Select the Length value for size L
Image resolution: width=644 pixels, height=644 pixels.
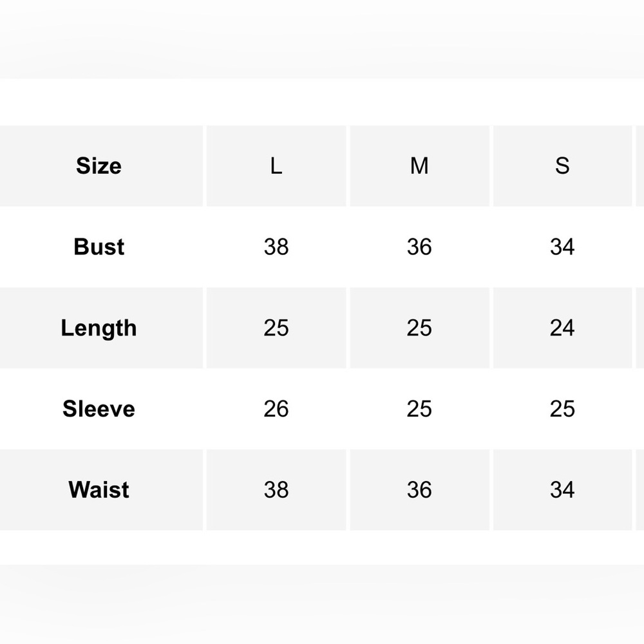click(276, 328)
